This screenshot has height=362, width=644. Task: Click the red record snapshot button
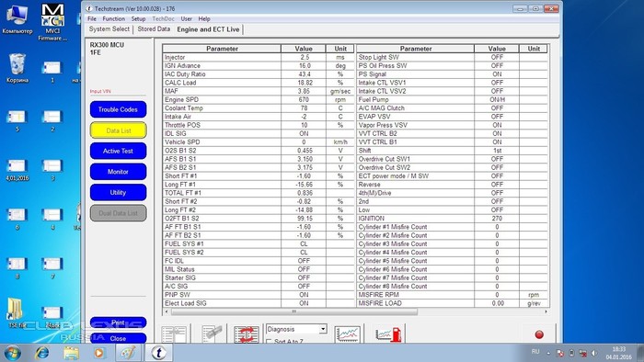pyautogui.click(x=539, y=334)
